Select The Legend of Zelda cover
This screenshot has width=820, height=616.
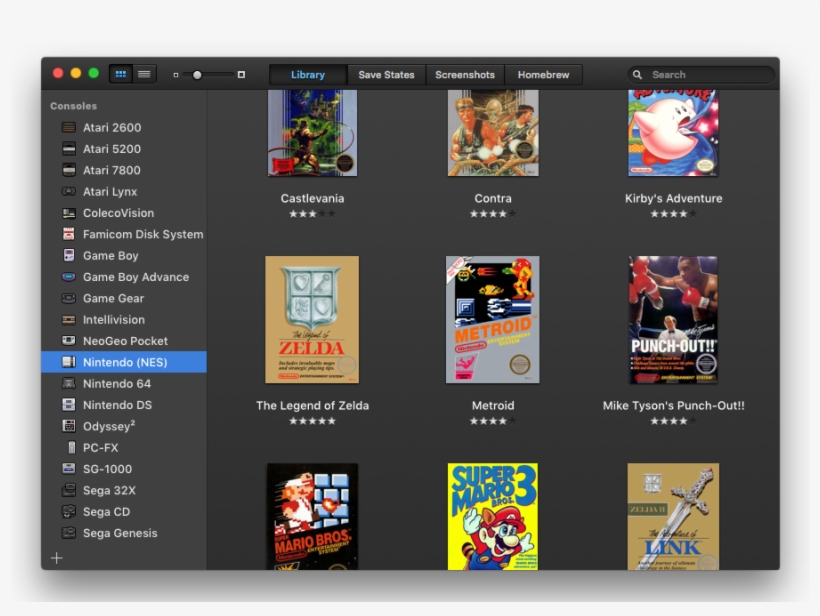pyautogui.click(x=312, y=320)
